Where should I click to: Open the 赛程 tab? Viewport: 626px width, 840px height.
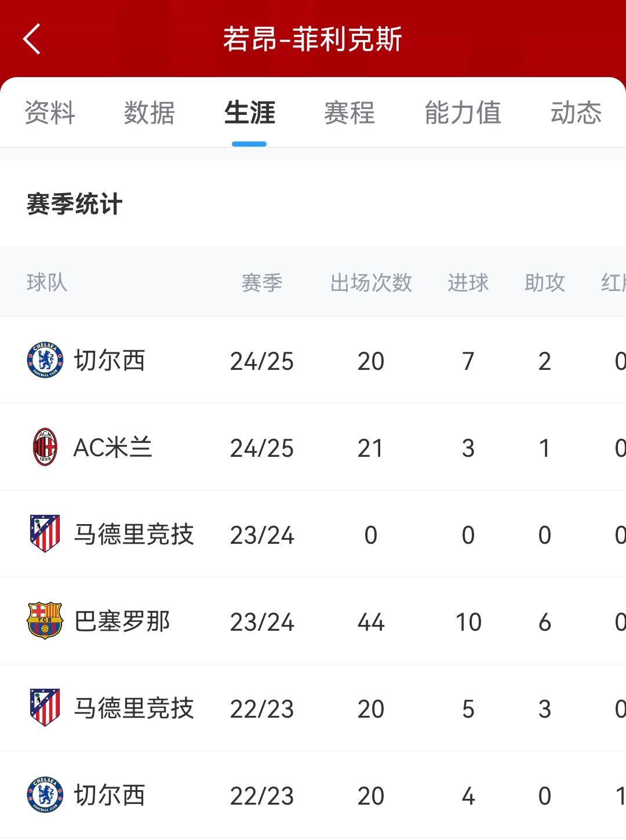[350, 112]
